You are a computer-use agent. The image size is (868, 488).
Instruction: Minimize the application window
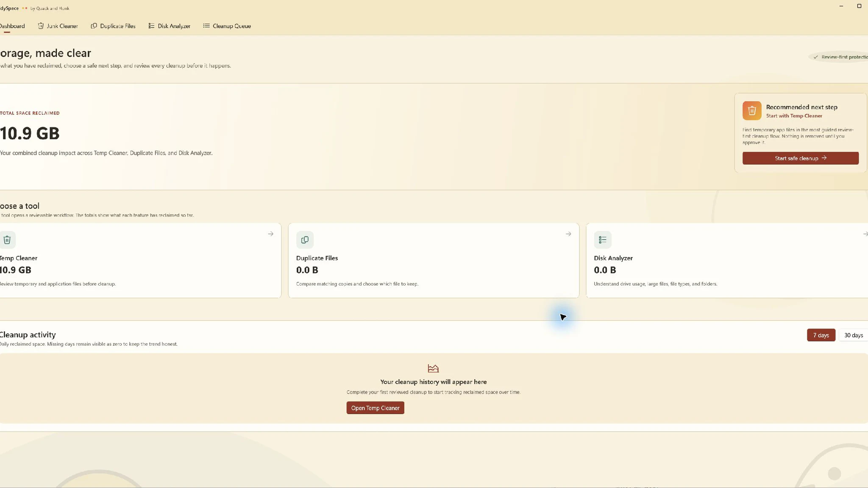tap(841, 6)
